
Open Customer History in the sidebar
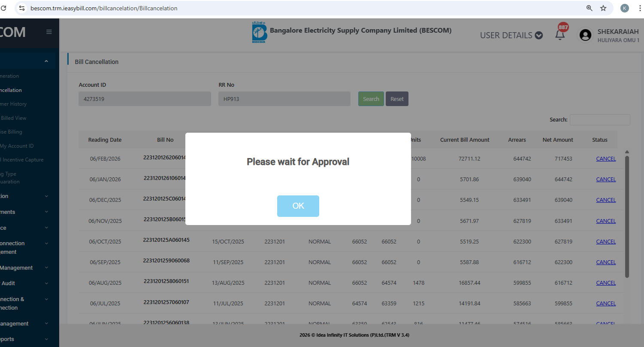pos(13,104)
